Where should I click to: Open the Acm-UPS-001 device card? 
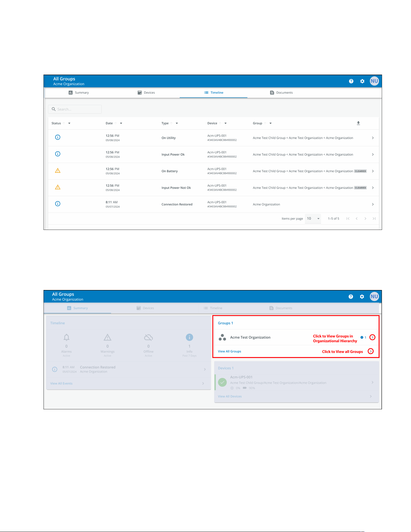297,382
